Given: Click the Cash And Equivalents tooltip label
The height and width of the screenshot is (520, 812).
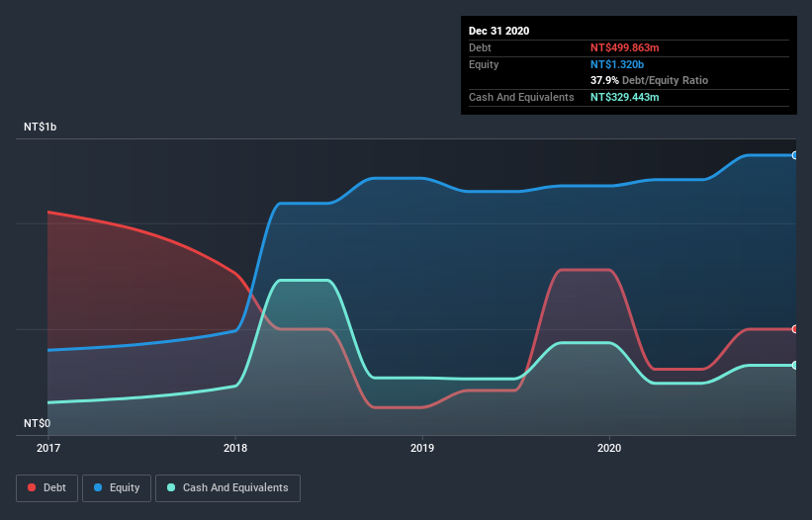Looking at the screenshot, I should pos(521,97).
